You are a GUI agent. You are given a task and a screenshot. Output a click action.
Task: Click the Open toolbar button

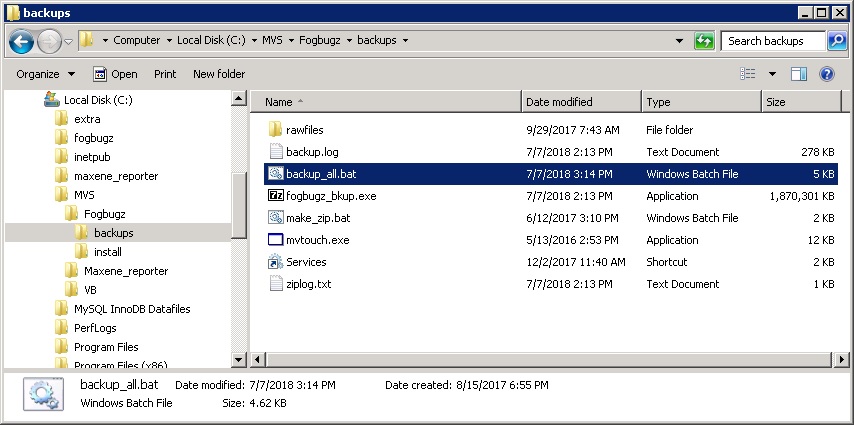(115, 74)
